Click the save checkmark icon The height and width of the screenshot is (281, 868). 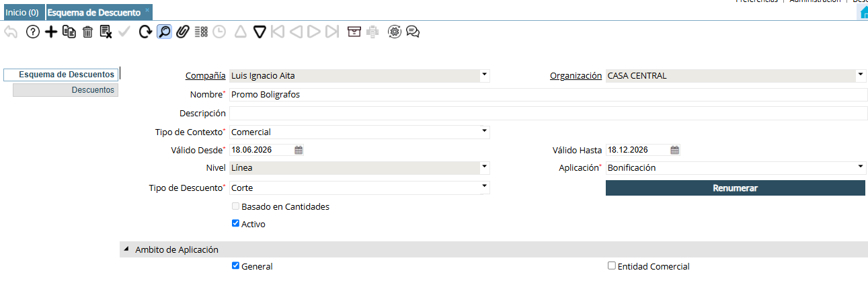click(124, 32)
